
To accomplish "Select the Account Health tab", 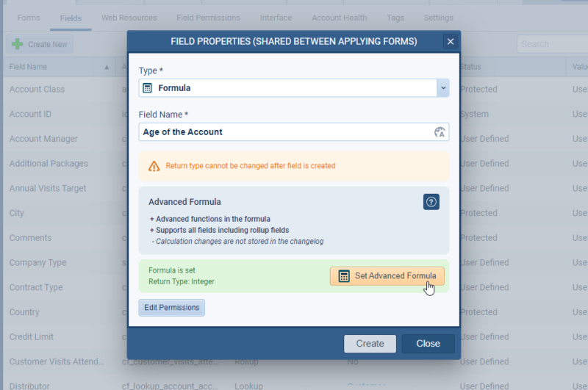I will [337, 18].
